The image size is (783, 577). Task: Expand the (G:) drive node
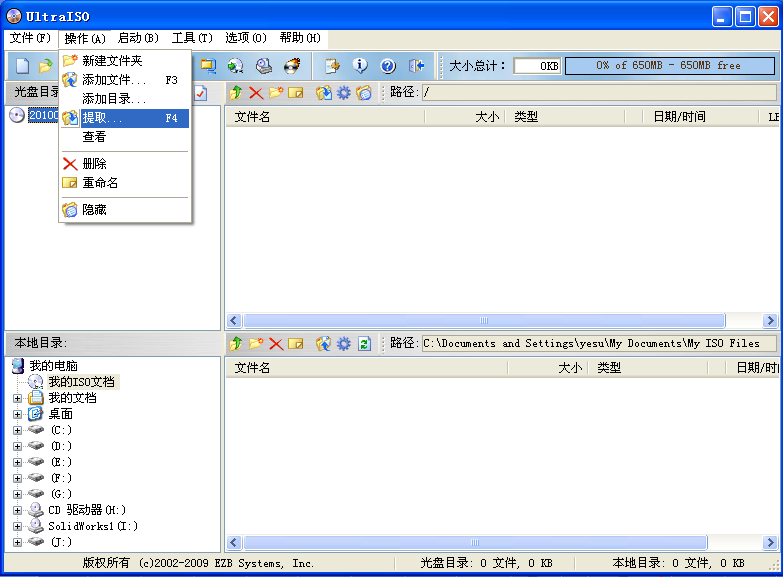click(x=17, y=495)
